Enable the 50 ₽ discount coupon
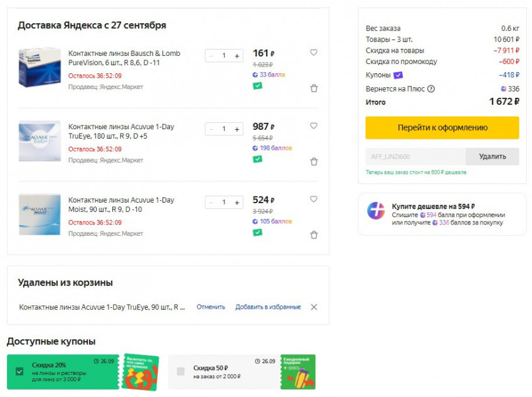 tap(181, 371)
